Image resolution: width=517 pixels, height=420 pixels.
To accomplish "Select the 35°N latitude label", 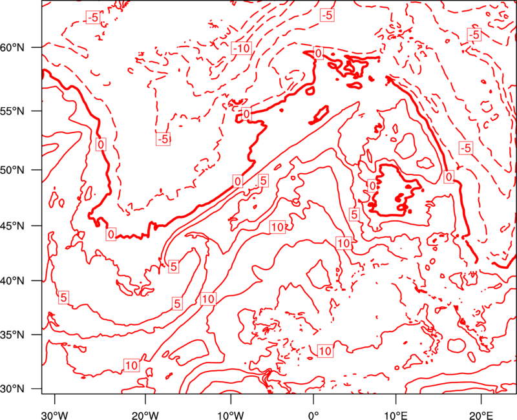I will coord(12,335).
